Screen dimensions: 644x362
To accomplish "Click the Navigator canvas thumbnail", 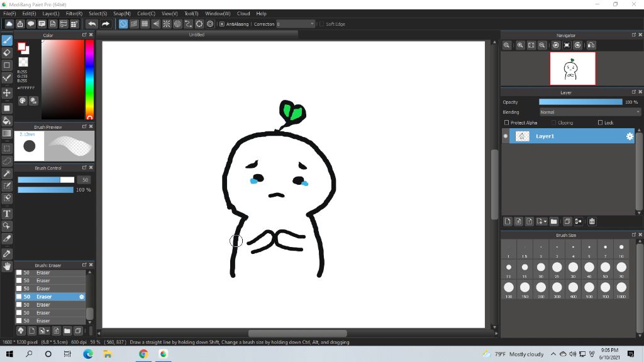I will point(572,69).
